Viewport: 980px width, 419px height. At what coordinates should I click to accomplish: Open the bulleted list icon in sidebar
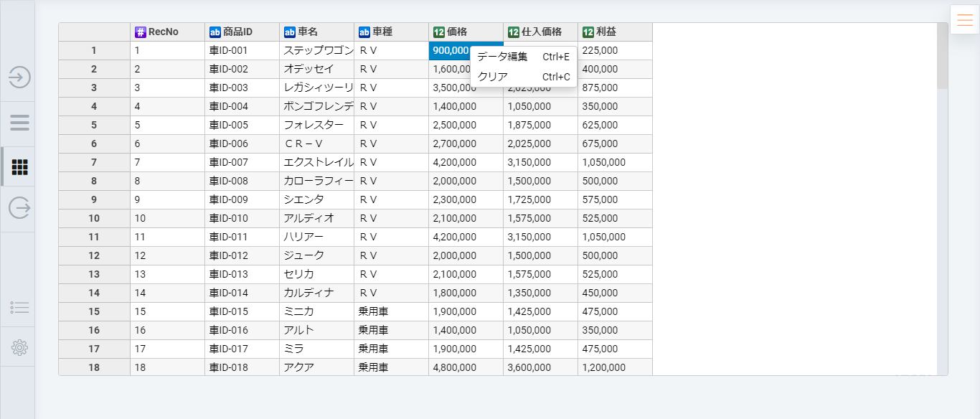click(19, 308)
